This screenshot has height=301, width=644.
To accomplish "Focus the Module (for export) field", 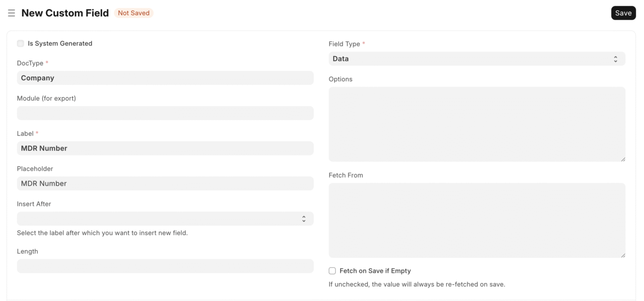I will point(165,113).
